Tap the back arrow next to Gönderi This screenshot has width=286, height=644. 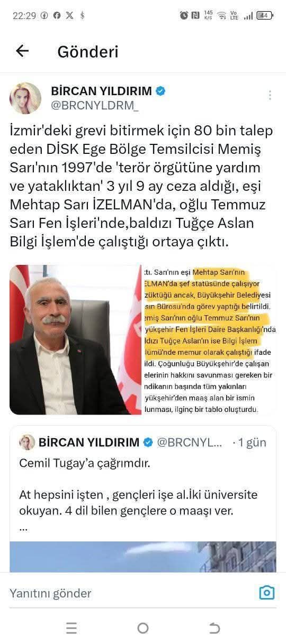[22, 51]
